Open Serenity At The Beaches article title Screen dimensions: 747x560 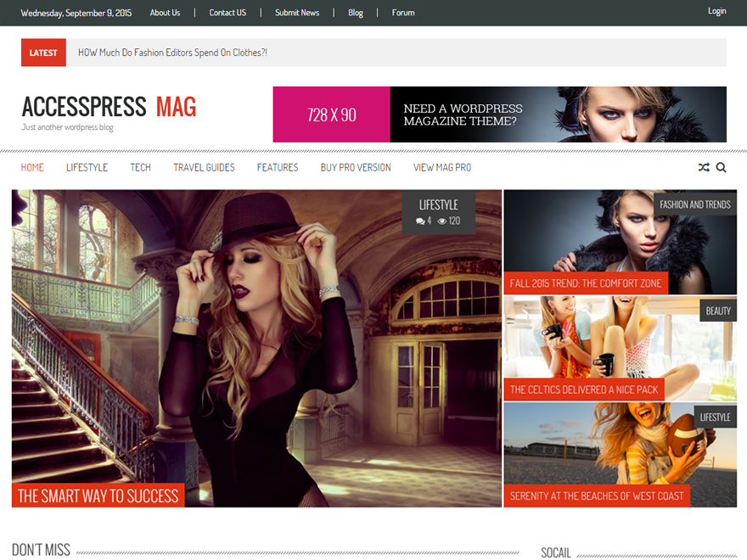597,496
